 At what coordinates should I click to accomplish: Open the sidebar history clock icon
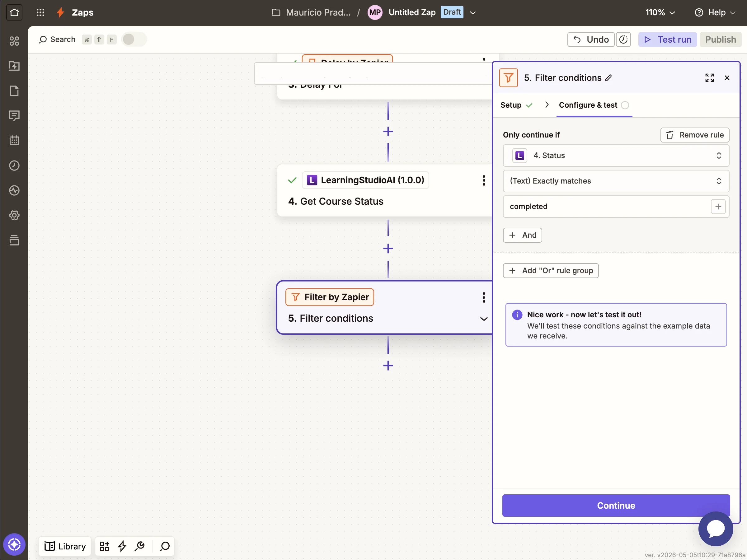(x=14, y=166)
